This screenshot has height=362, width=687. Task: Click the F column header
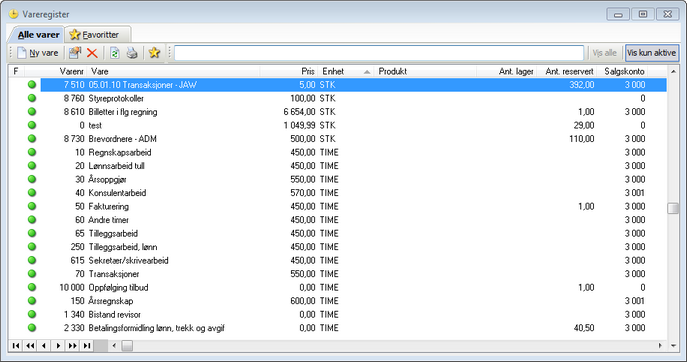tap(16, 71)
